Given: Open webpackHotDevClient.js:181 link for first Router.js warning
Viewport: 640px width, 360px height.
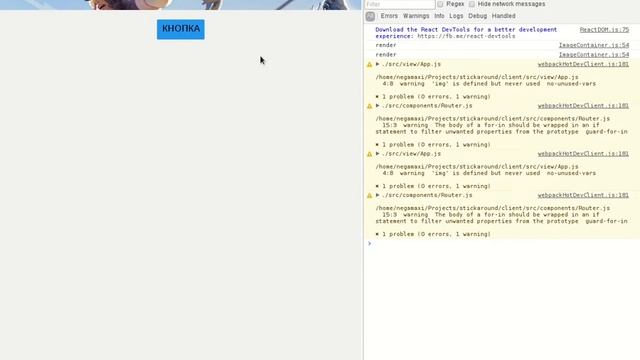Looking at the screenshot, I should pyautogui.click(x=583, y=106).
